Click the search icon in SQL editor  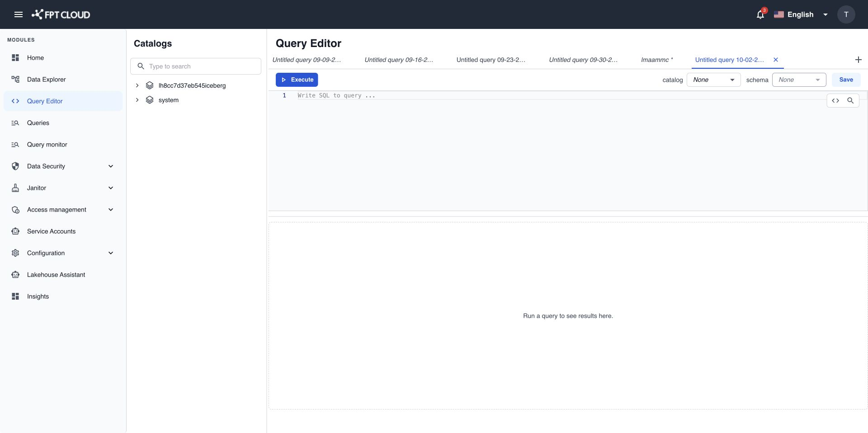[850, 101]
